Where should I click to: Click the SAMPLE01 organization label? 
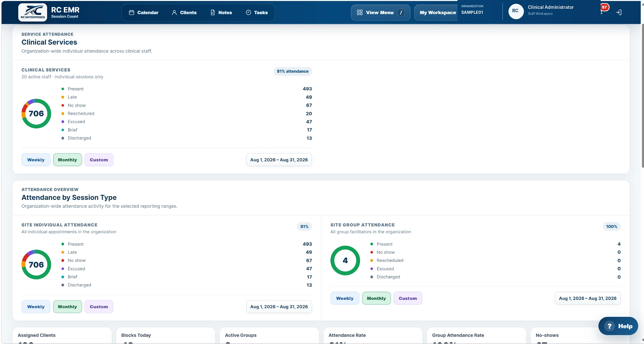(472, 13)
